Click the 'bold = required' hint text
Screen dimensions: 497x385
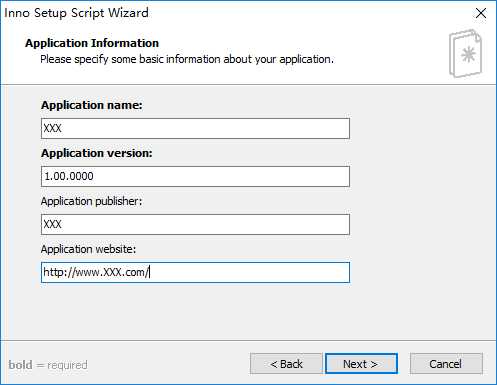48,365
